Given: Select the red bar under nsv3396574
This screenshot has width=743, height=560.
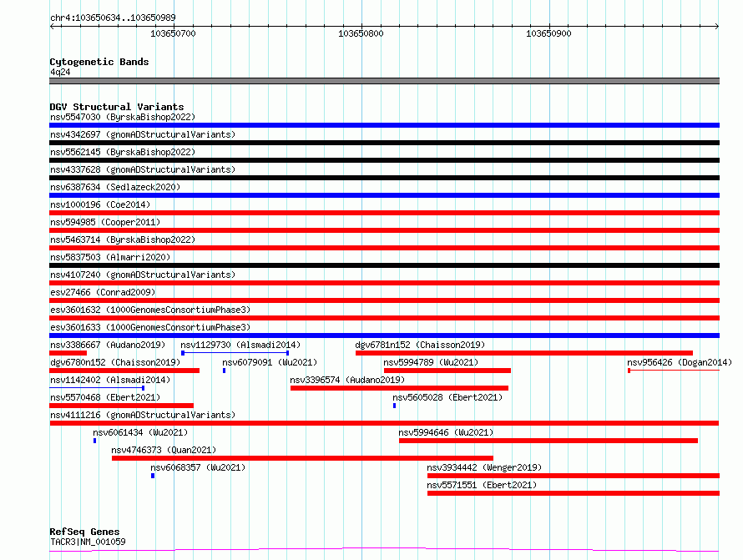Looking at the screenshot, I should click(399, 388).
